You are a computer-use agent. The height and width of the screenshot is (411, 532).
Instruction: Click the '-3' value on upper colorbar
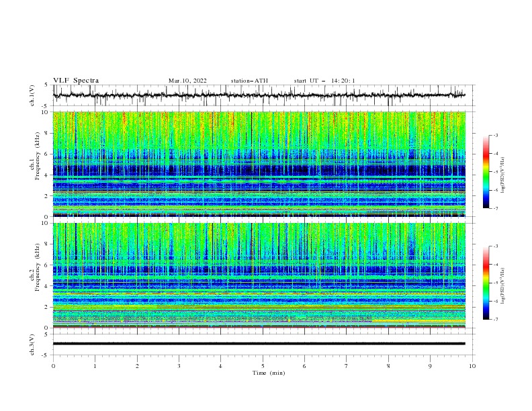(495, 135)
